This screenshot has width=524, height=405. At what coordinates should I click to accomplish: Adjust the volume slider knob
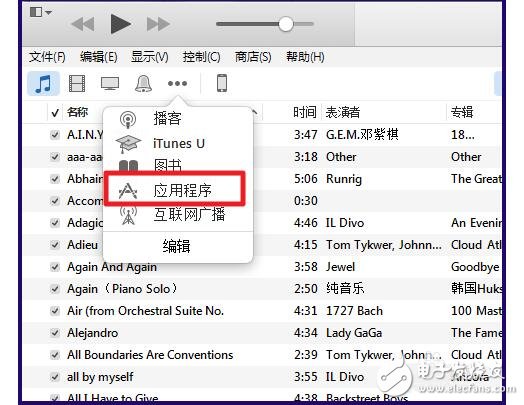pyautogui.click(x=286, y=24)
